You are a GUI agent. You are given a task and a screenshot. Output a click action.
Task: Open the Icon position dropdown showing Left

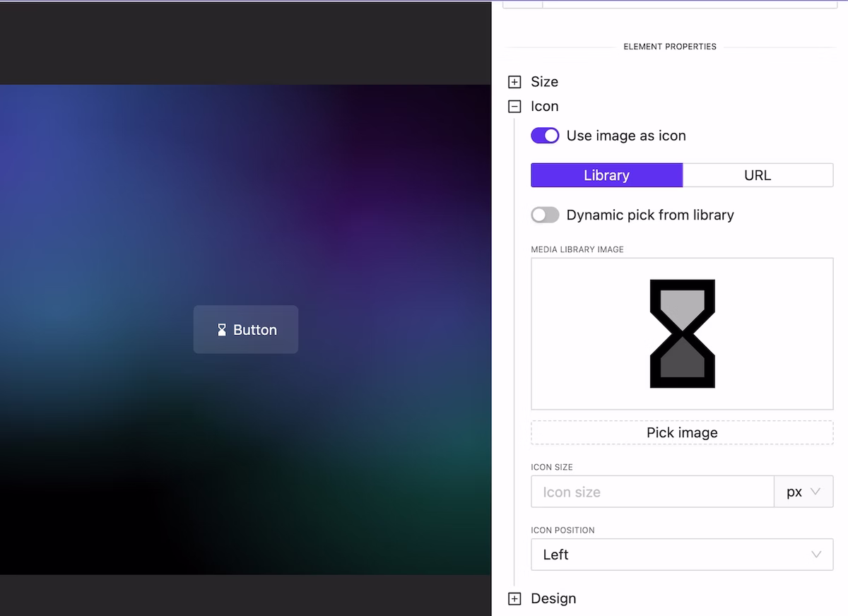click(x=681, y=555)
